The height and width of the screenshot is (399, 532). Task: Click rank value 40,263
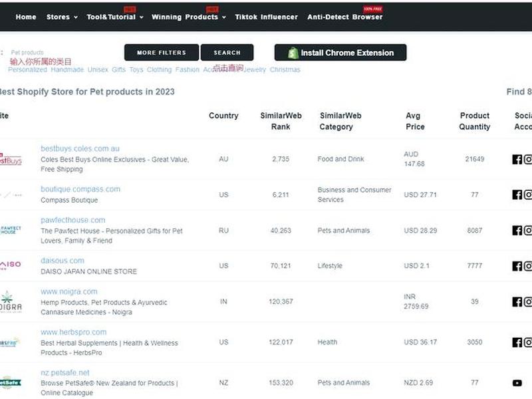pos(281,231)
